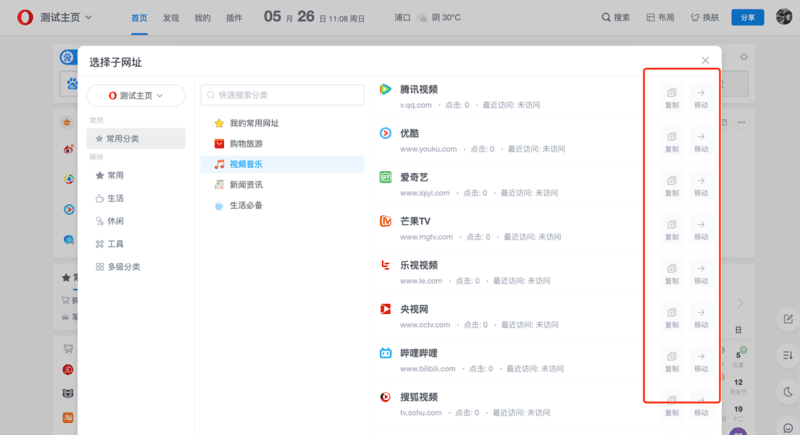Screen dimensions: 800x435
Task: Switch to the 发现 tab
Action: (171, 18)
